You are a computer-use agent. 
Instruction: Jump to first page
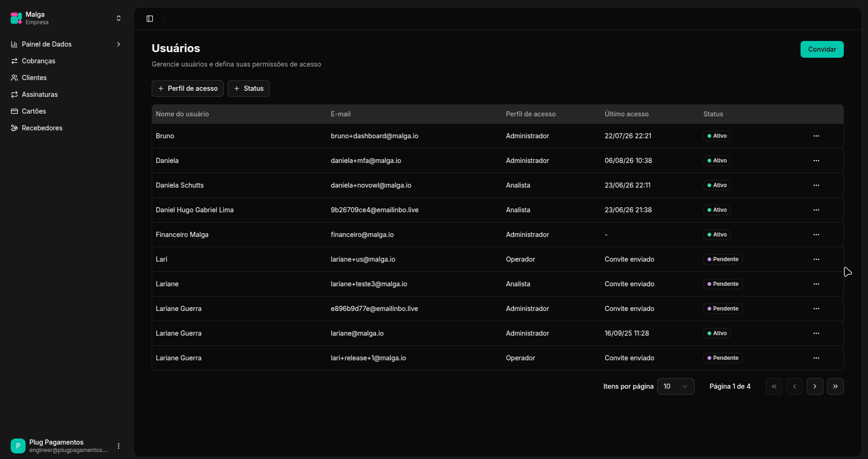774,386
